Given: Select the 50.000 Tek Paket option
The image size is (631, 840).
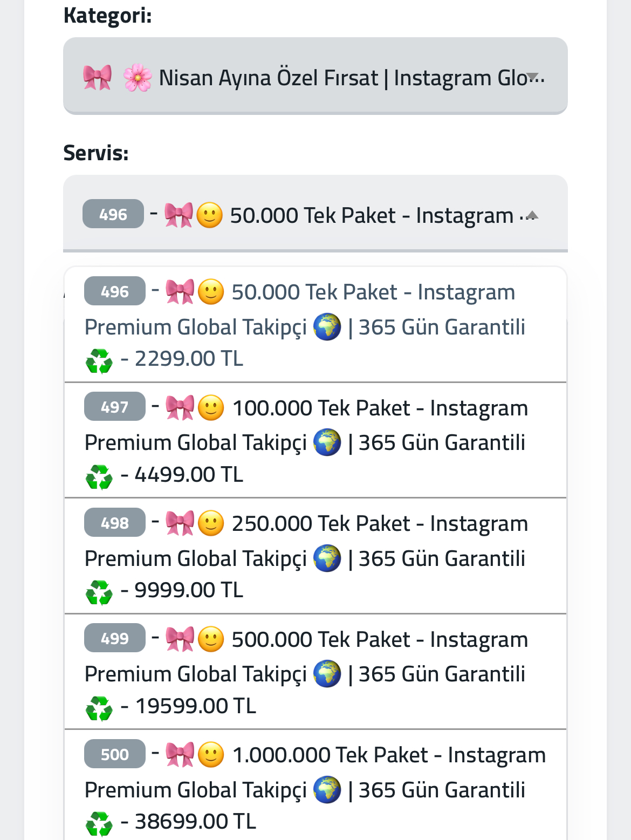Looking at the screenshot, I should pos(315,325).
